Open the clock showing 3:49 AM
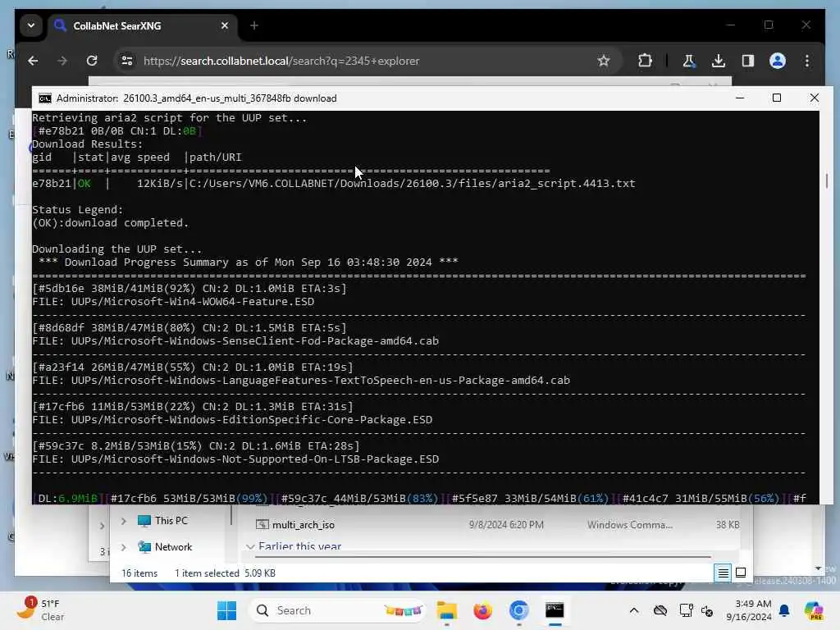Viewport: 840px width, 630px height. [749, 610]
